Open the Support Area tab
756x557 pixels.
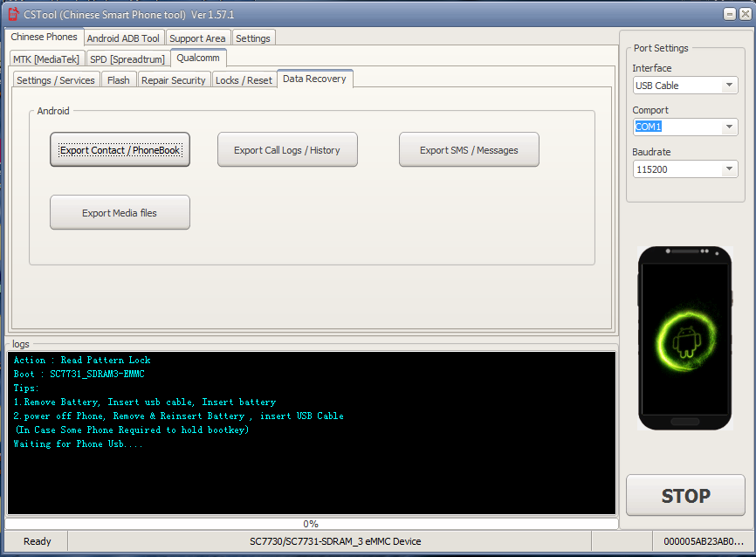197,38
